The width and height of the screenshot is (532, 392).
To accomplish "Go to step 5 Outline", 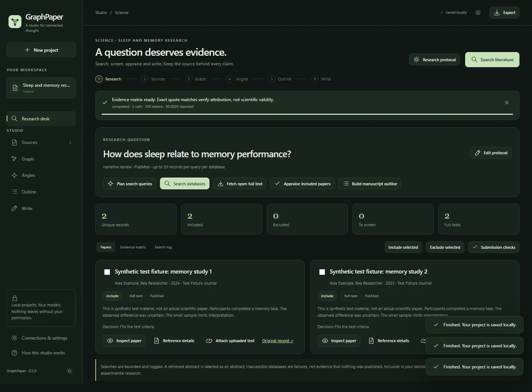I will tap(280, 79).
